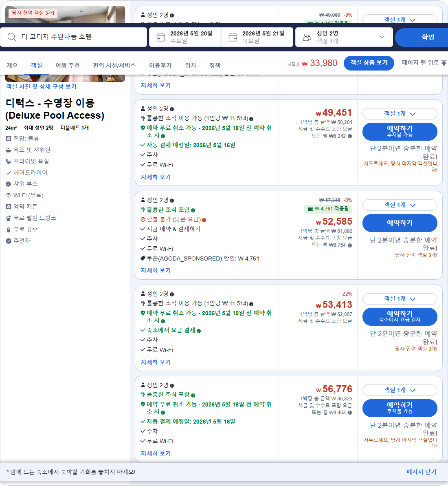
Task: Open 객실 1개 dropdown for ₩49,451 offer
Action: pyautogui.click(x=400, y=114)
